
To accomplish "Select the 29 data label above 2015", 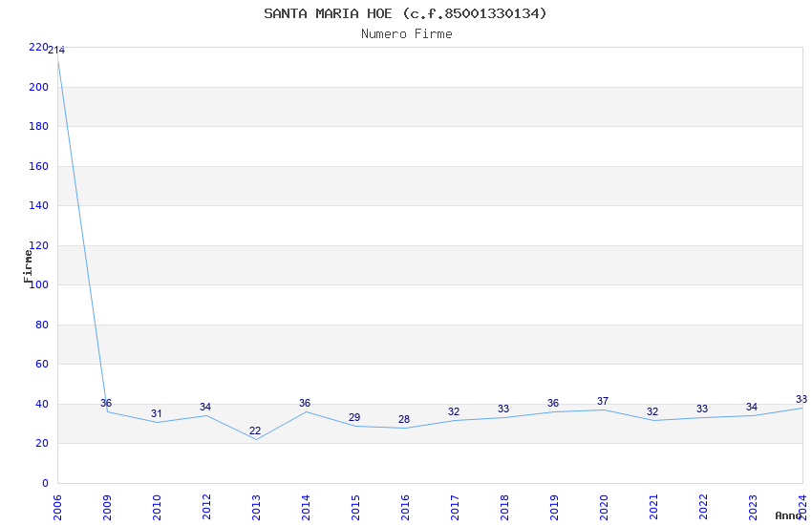I will [x=354, y=417].
